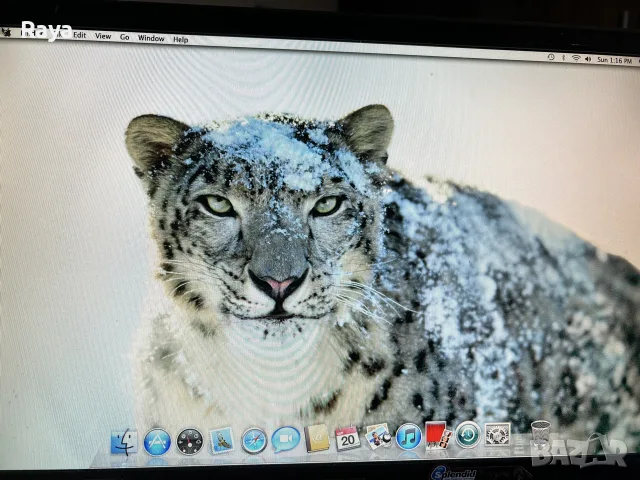This screenshot has width=640, height=480.
Task: Open Mail stamp icon in the Dock
Action: [222, 440]
